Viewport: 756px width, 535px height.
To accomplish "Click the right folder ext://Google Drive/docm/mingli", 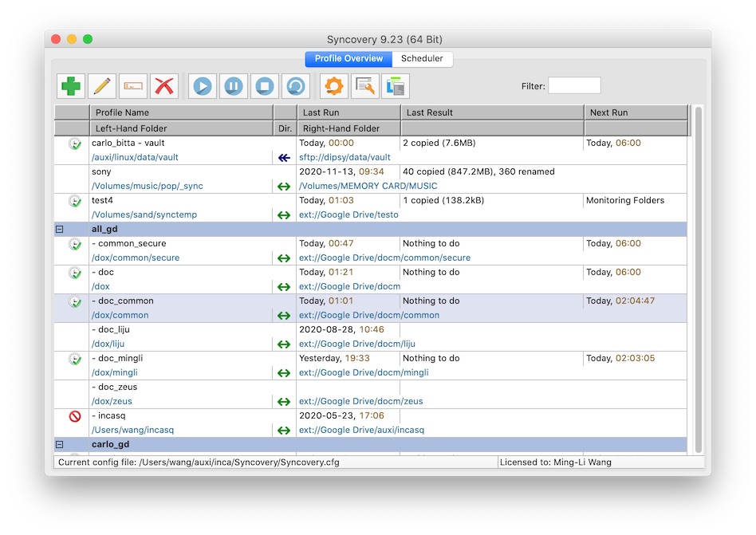I will [364, 372].
